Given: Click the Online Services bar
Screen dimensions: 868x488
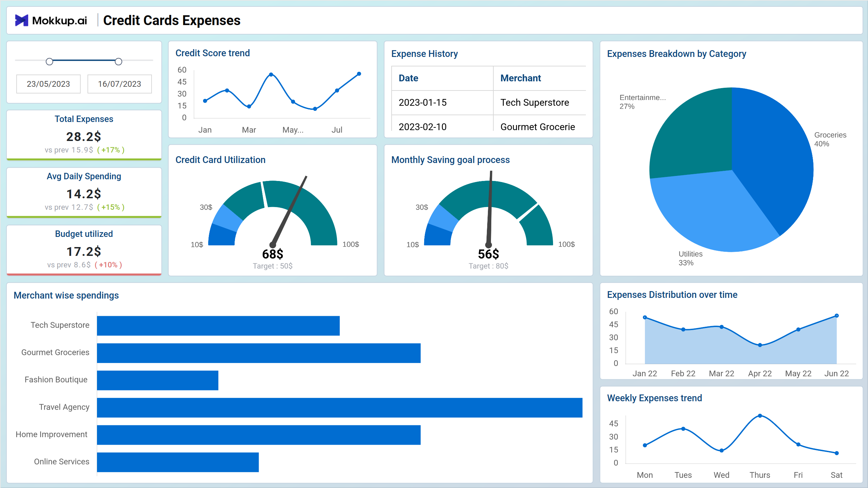Looking at the screenshot, I should pos(178,462).
